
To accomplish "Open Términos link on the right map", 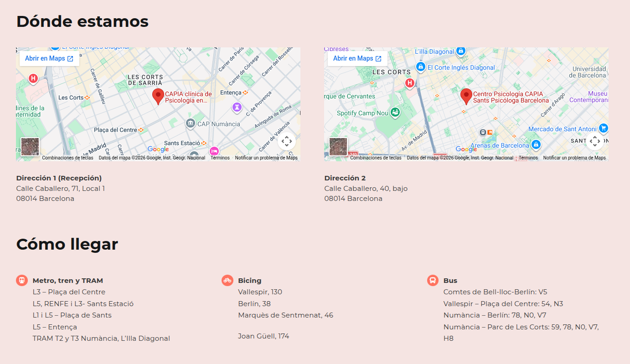I will click(528, 158).
